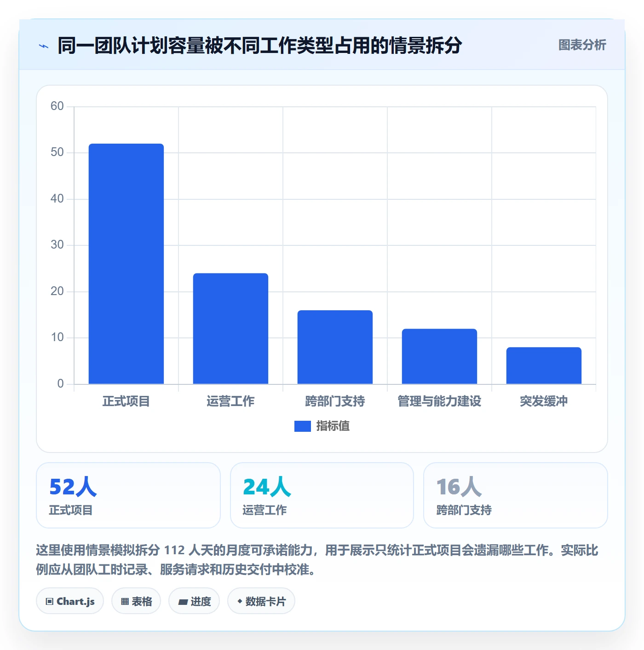644x650 pixels.
Task: Click the 52人 正式项目 stat card
Action: point(128,495)
